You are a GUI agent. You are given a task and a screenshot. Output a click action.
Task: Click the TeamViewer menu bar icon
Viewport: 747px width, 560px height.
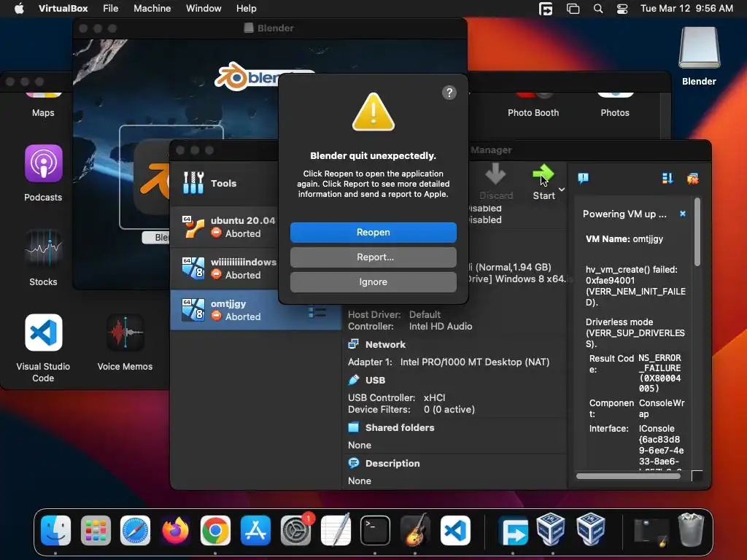546,9
